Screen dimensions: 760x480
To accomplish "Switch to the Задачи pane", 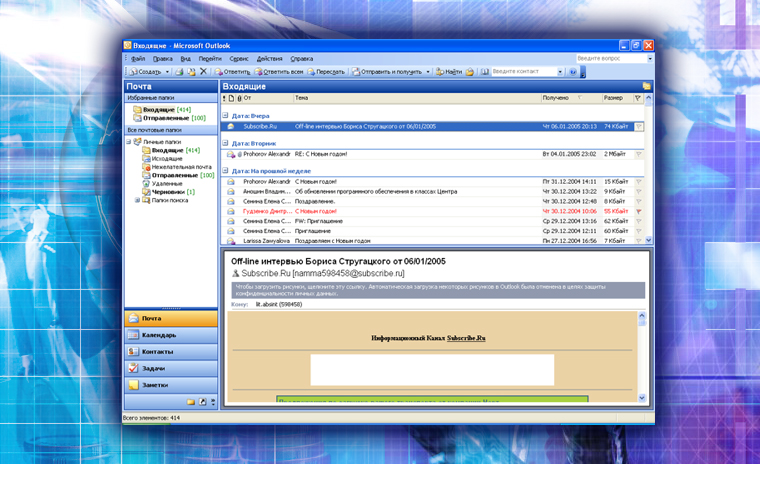I will (x=171, y=368).
